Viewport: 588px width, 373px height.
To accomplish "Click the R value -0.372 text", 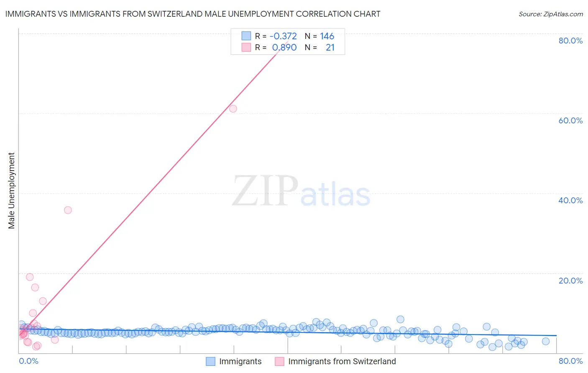I will pyautogui.click(x=284, y=36).
